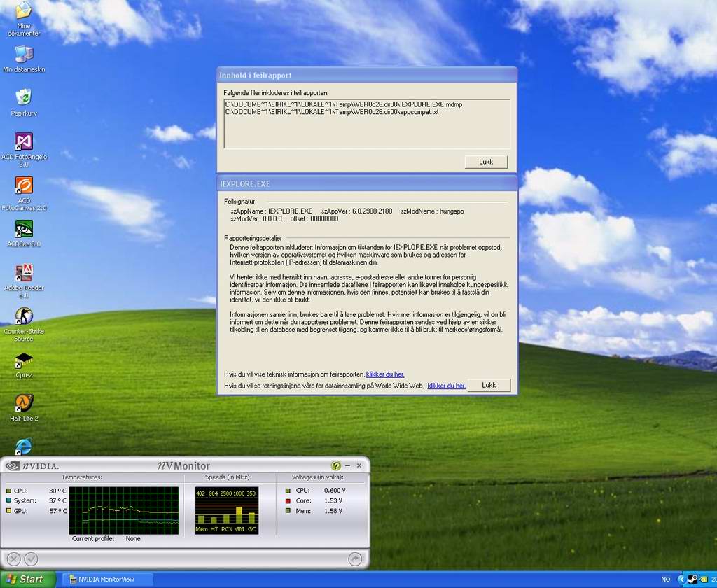The image size is (717, 588).
Task: Click the NVMonitor cancel X round icon
Action: tap(14, 559)
